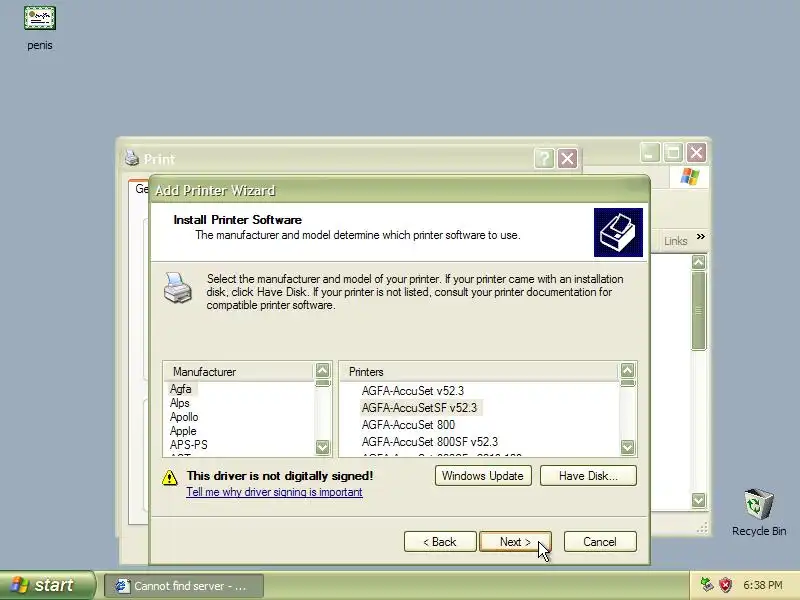Click the yellow warning triangle icon
800x600 pixels.
click(169, 478)
